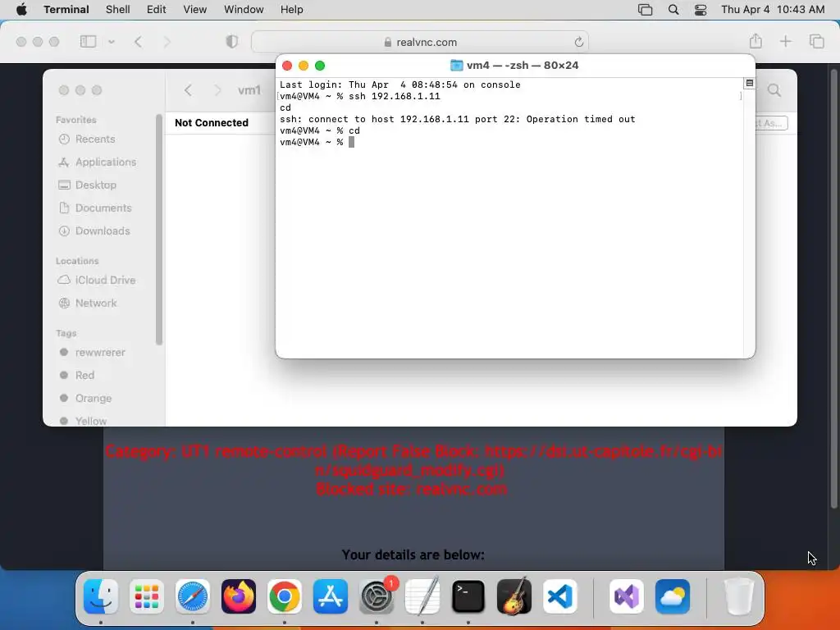The image size is (840, 630).
Task: Search in the vm1 Finder window
Action: click(x=774, y=90)
